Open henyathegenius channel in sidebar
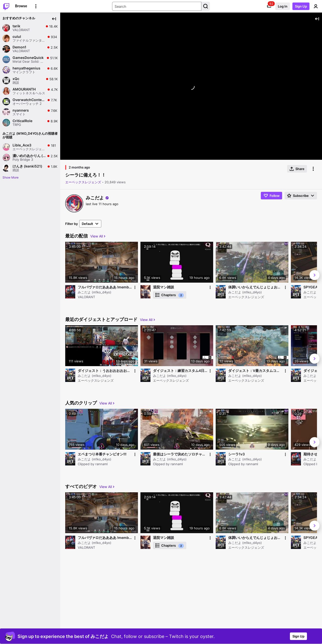Viewport: 322px width, 644px height. coord(30,70)
